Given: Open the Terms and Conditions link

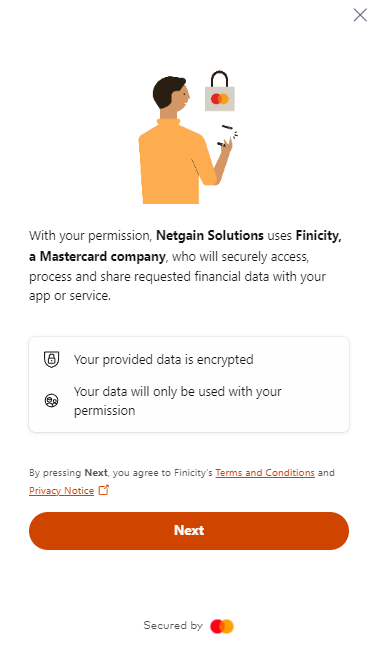Looking at the screenshot, I should 265,472.
